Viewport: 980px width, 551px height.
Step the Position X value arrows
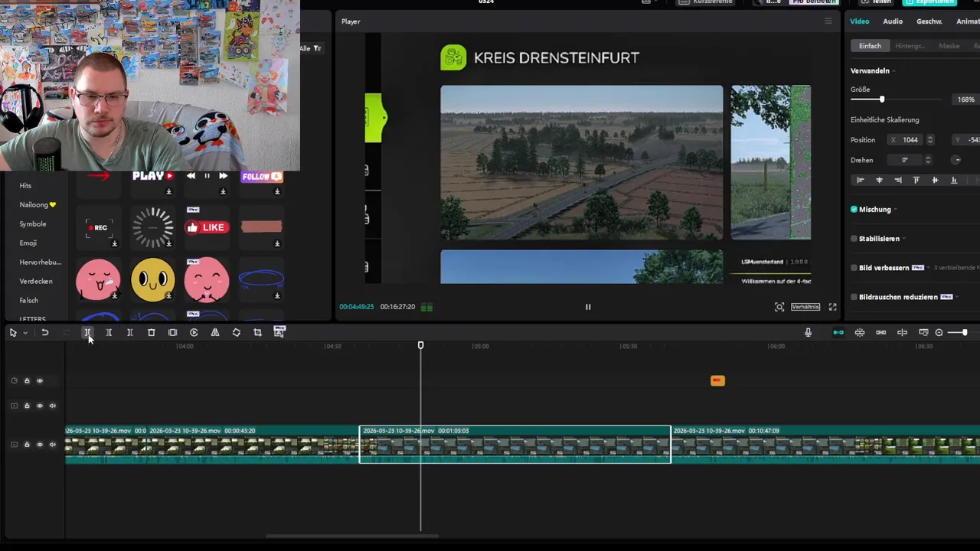[930, 140]
